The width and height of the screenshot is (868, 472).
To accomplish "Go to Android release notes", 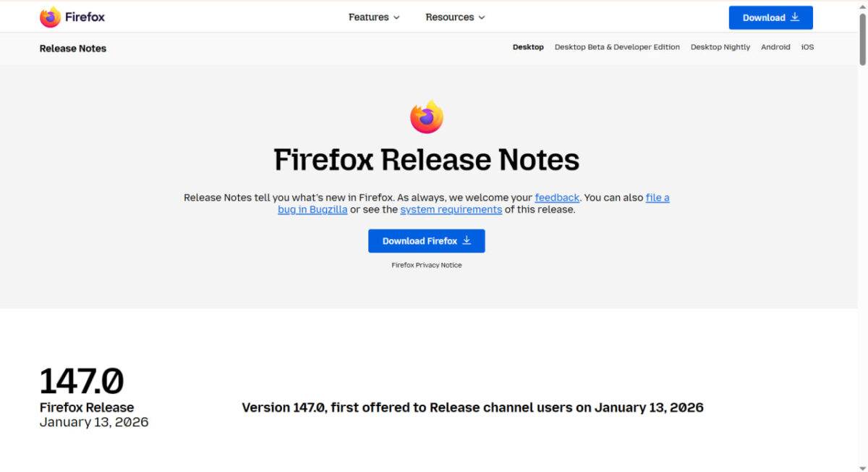I will coord(775,47).
